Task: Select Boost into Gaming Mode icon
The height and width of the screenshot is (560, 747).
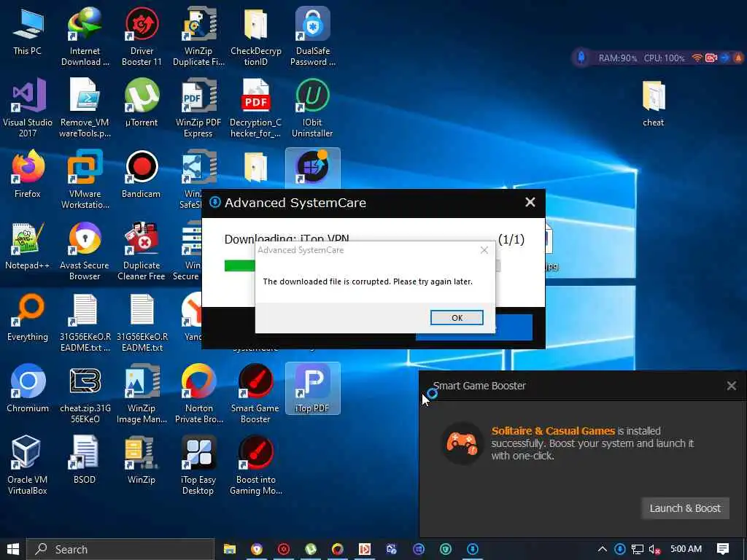Action: 255,465
